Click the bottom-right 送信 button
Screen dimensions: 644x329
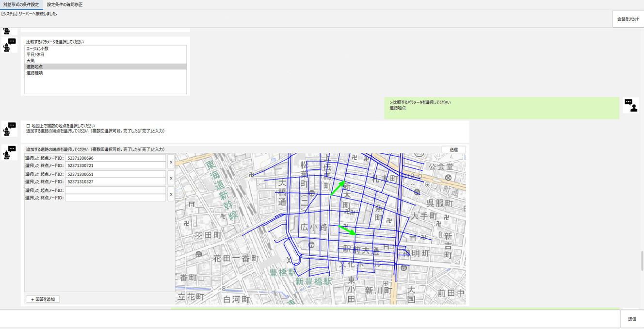pos(631,319)
